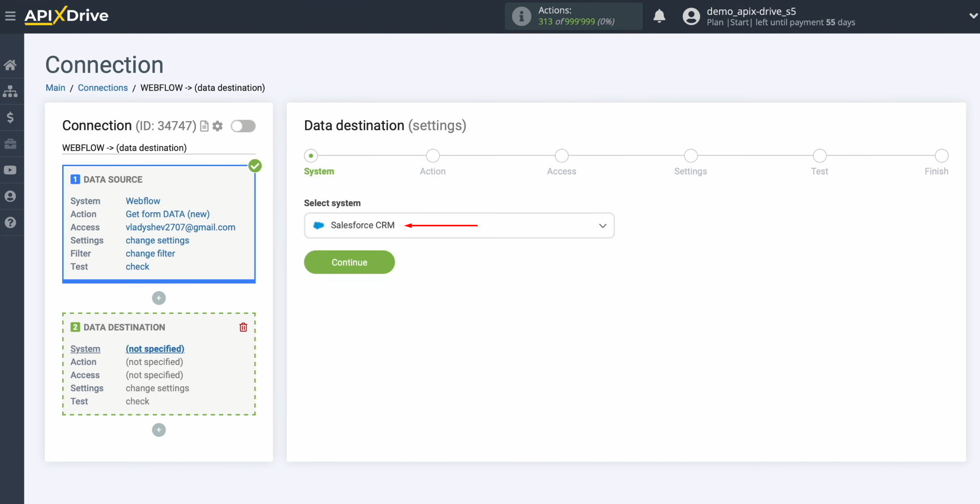Open the sidebar hamburger menu
This screenshot has width=980, height=504.
pyautogui.click(x=10, y=16)
